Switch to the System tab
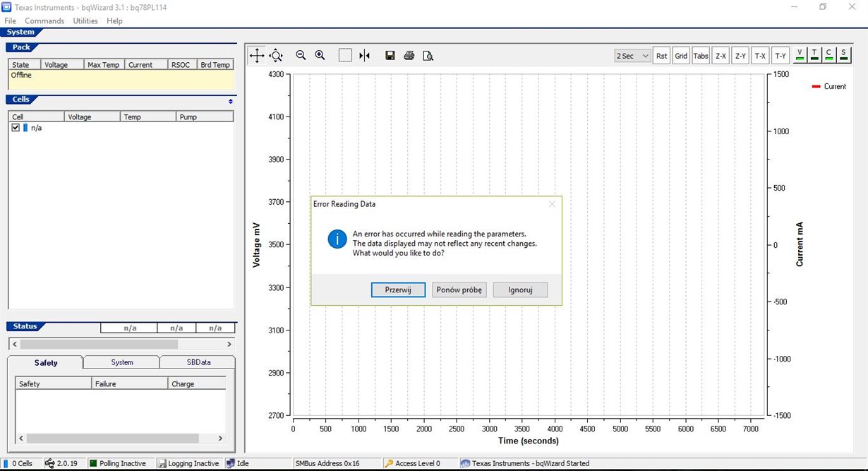The image size is (868, 471). [x=122, y=362]
